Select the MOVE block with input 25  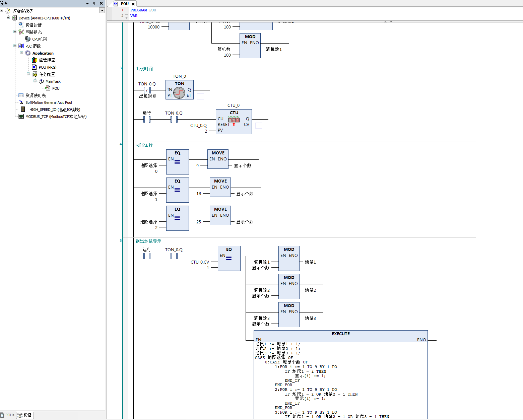pyautogui.click(x=220, y=215)
